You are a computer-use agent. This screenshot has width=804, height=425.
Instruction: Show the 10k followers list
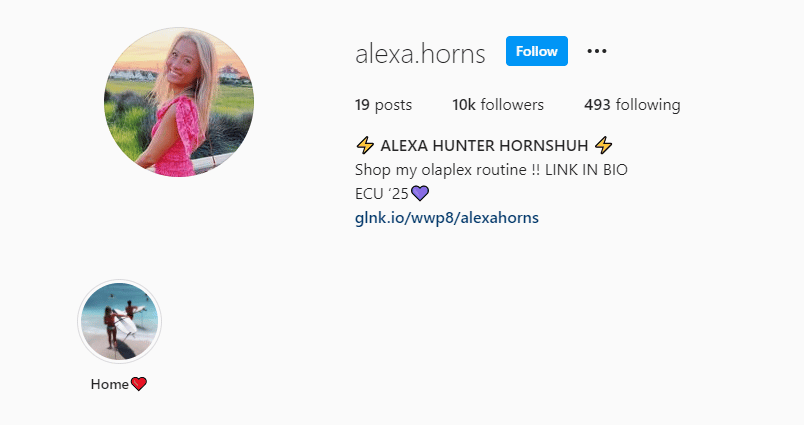click(x=498, y=105)
